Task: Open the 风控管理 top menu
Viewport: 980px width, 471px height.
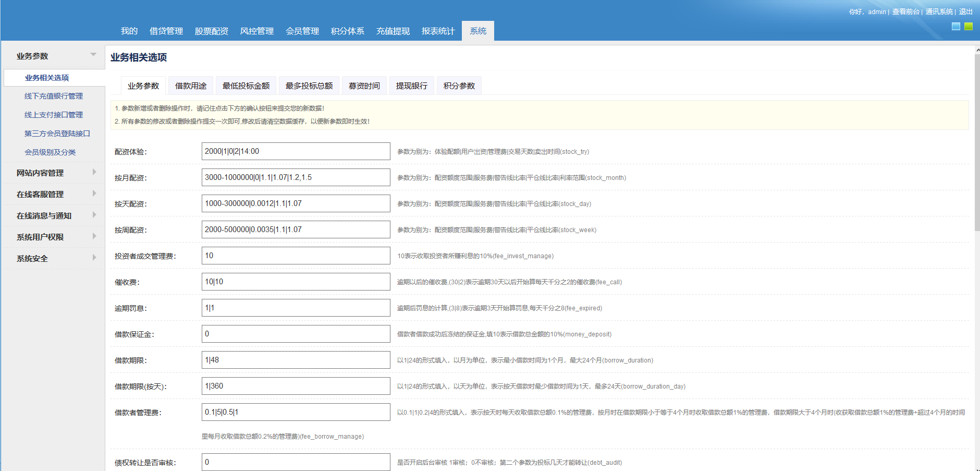Action: (x=256, y=31)
